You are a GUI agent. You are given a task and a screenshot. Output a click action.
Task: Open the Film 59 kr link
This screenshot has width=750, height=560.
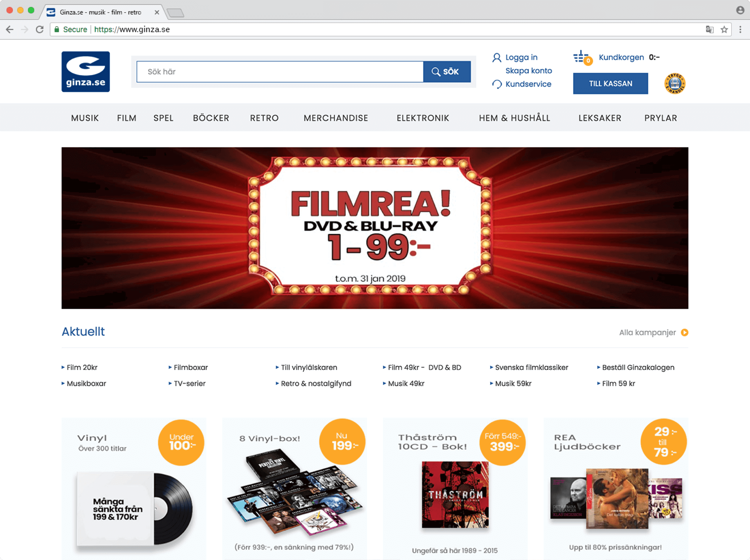[618, 383]
